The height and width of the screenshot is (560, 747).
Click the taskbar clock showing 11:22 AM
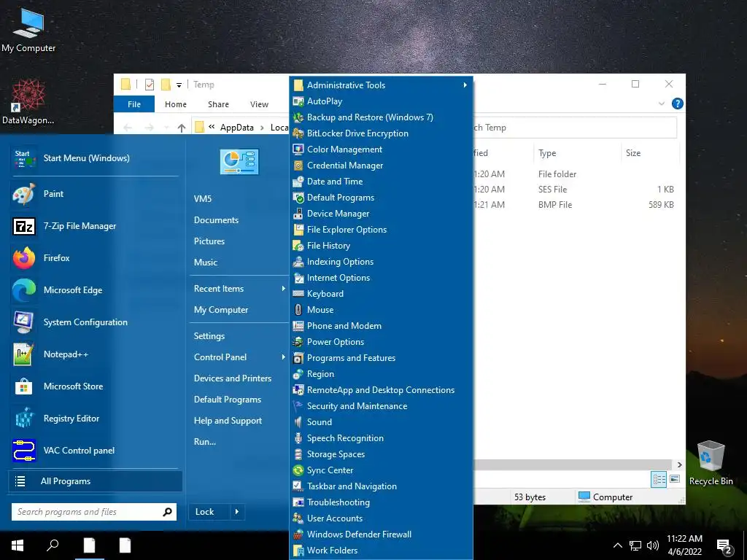pos(684,545)
